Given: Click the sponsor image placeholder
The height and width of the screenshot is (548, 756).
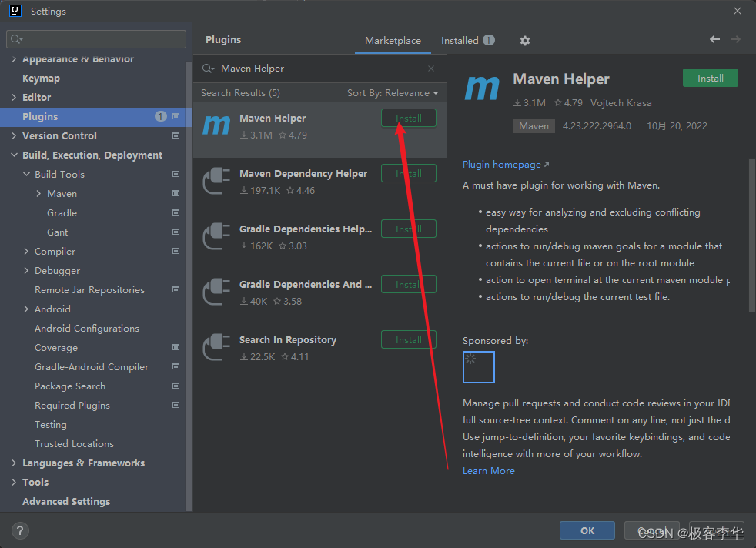Looking at the screenshot, I should 479,367.
